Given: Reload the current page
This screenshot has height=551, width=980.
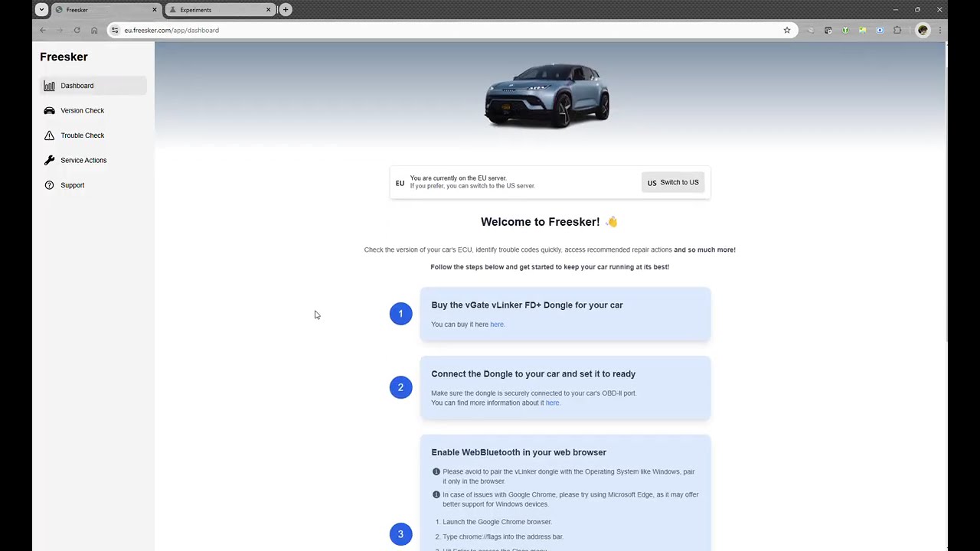Looking at the screenshot, I should (x=77, y=30).
